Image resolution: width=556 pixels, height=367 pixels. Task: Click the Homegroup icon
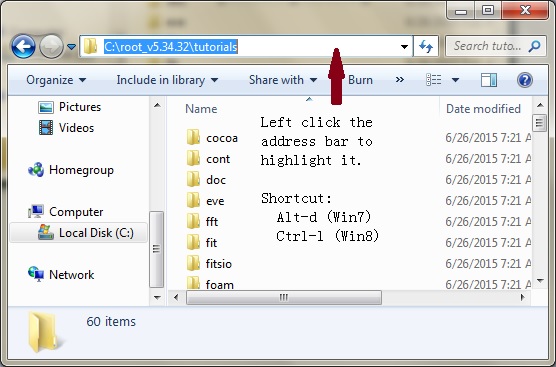(x=36, y=170)
